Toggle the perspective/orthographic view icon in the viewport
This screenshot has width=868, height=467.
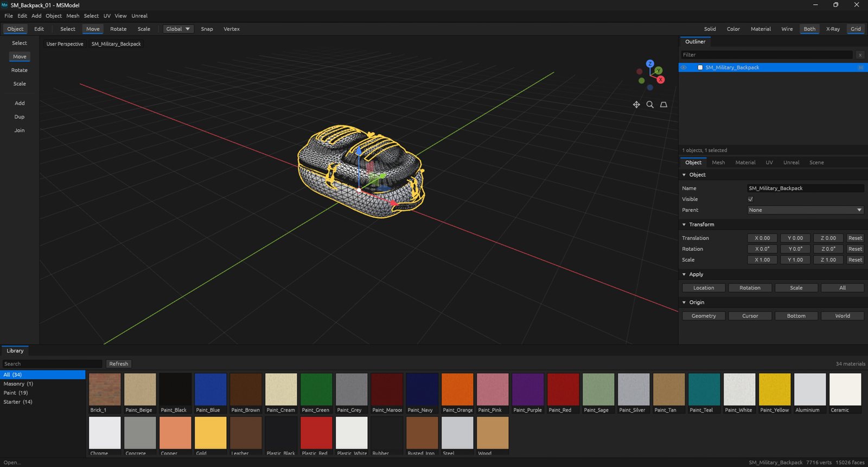(x=663, y=105)
